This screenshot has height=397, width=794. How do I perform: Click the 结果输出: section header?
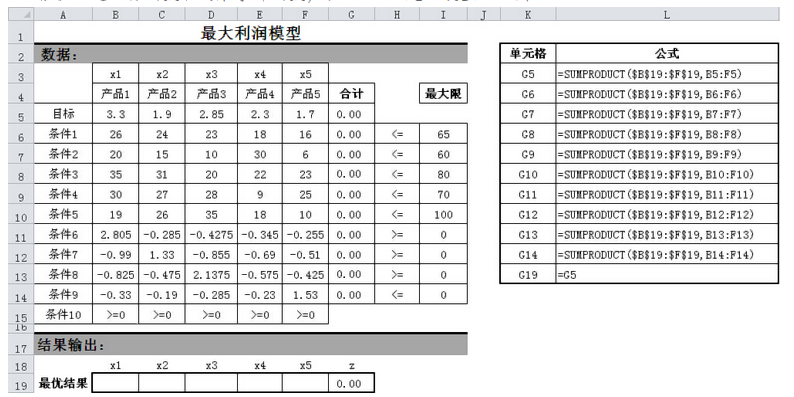point(251,345)
